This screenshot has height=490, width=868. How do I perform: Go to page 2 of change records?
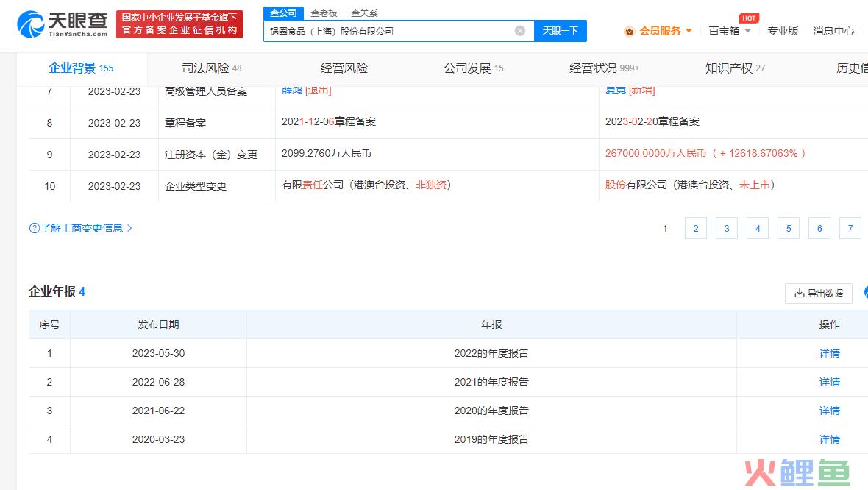tap(696, 228)
